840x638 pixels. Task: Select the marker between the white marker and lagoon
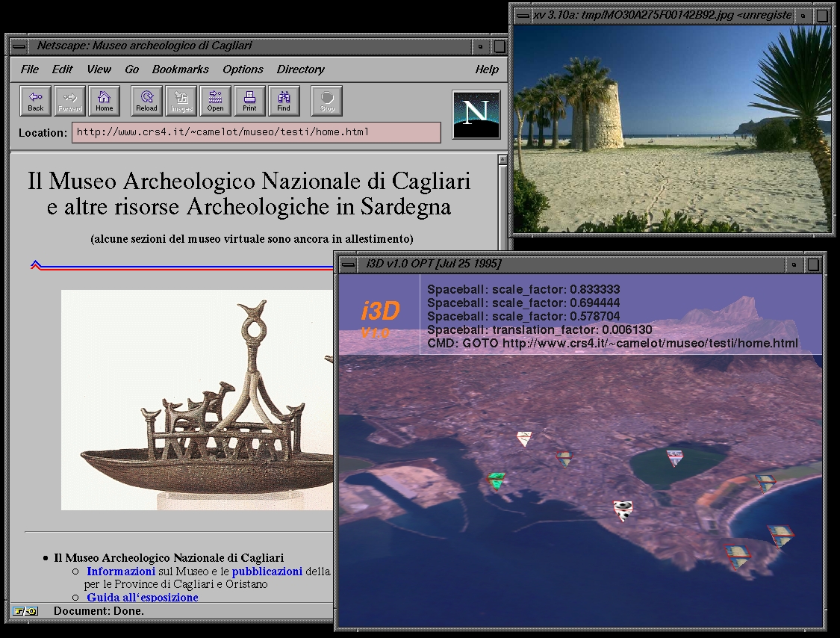(x=564, y=459)
